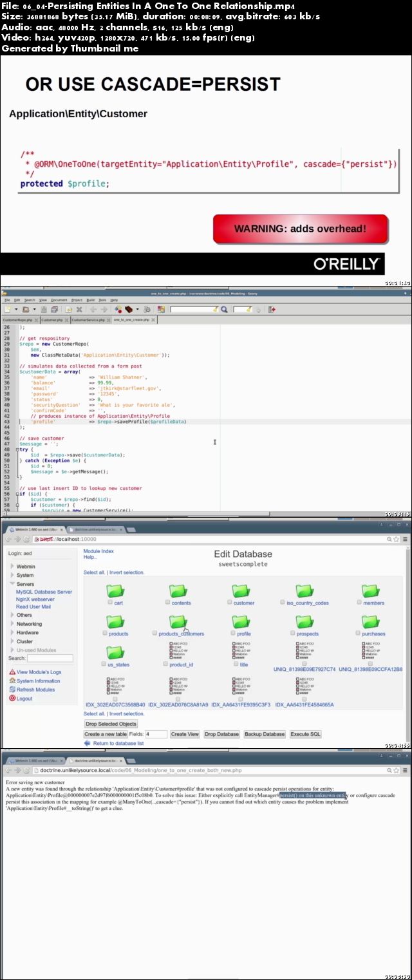Click the Geany toolbar search magnifier icon

coord(224,310)
